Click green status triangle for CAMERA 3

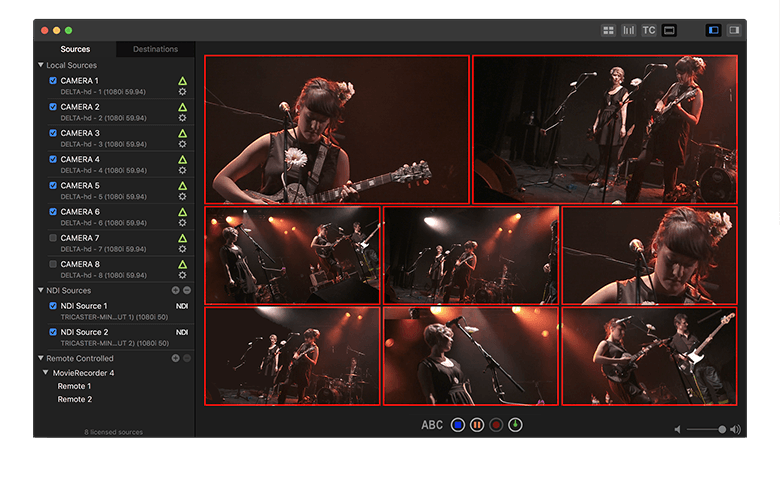pos(183,133)
